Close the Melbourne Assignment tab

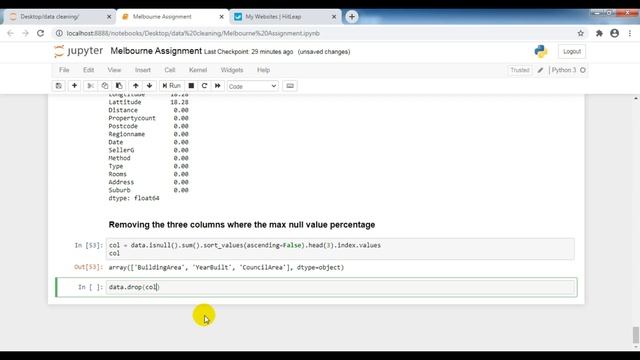pyautogui.click(x=221, y=17)
